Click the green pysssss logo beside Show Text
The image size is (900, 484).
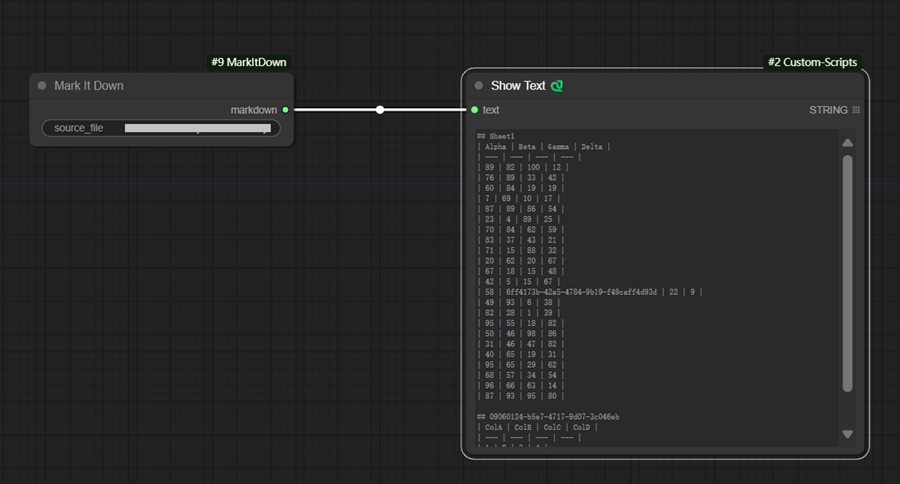[x=557, y=86]
